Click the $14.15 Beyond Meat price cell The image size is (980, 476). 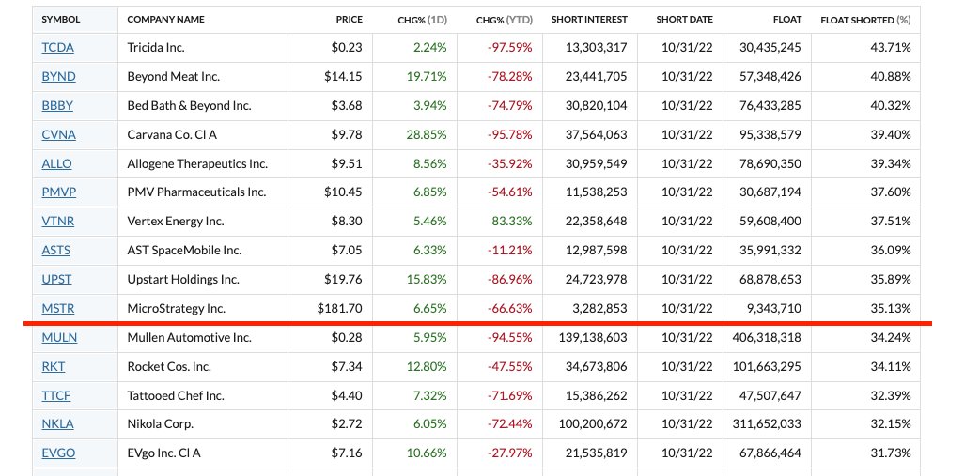click(343, 77)
